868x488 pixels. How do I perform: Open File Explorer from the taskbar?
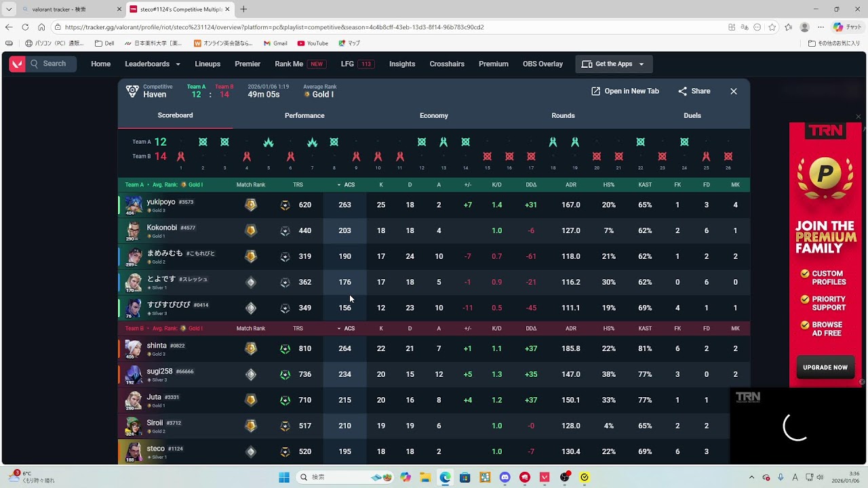(x=425, y=477)
